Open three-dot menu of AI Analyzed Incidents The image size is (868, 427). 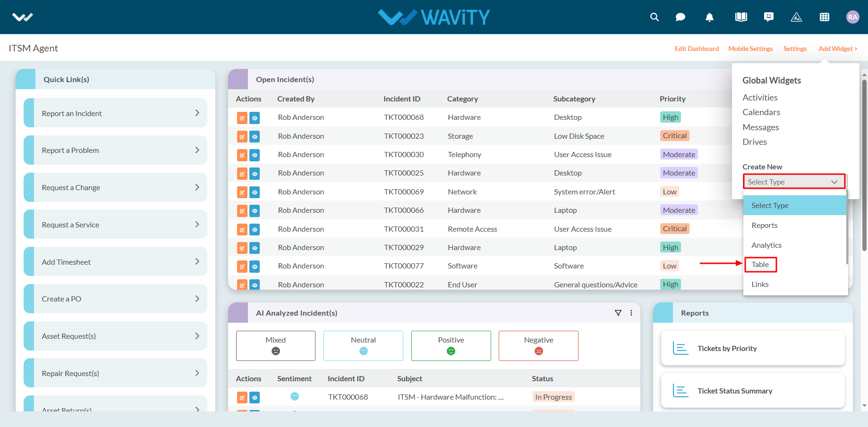click(x=631, y=313)
